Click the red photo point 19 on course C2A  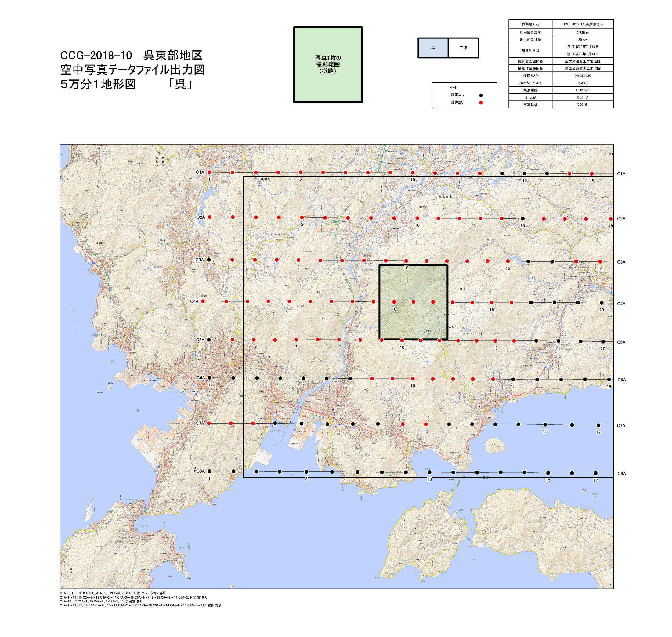coord(611,219)
